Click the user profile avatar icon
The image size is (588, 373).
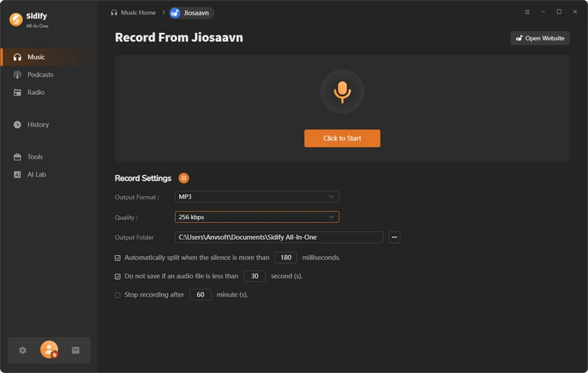(49, 350)
